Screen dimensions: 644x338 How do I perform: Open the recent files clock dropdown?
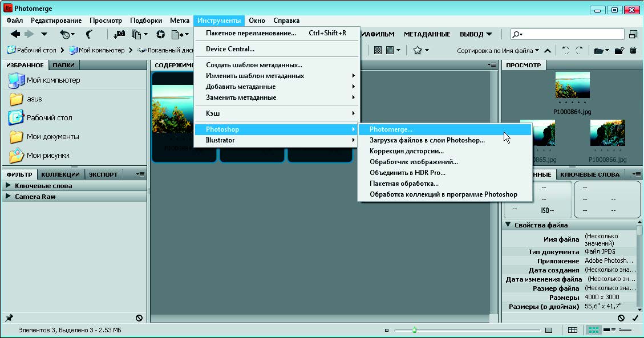tap(67, 34)
